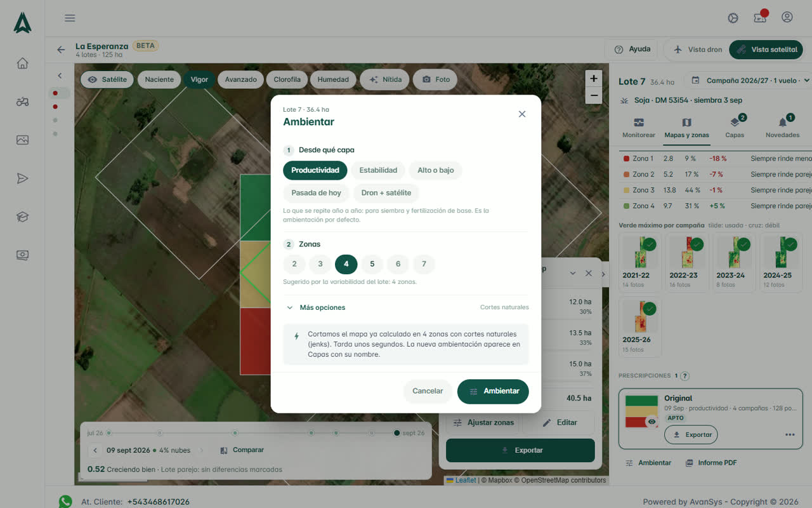Open the tractor icon in left sidebar
This screenshot has height=508, width=812.
click(x=22, y=102)
